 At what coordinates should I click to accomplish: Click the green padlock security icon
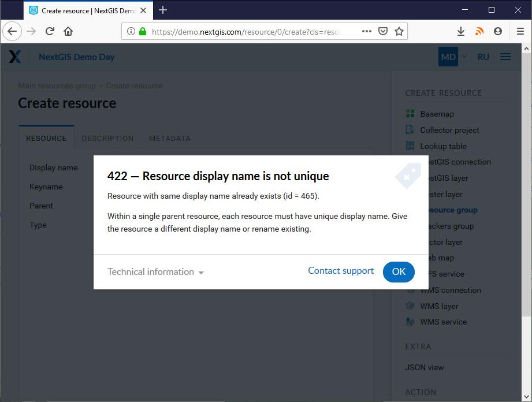click(x=143, y=32)
